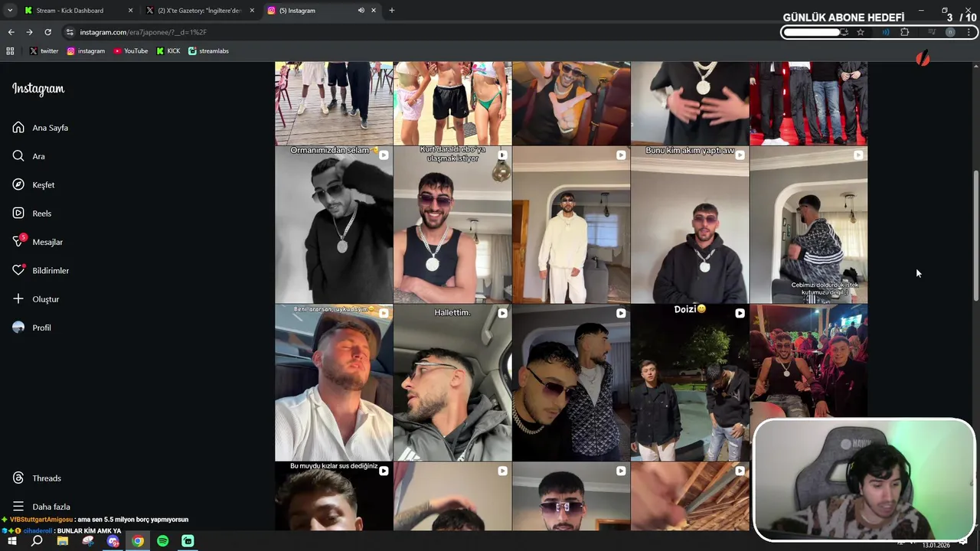This screenshot has height=551, width=980.
Task: Open the KICK bookmark
Action: (168, 51)
